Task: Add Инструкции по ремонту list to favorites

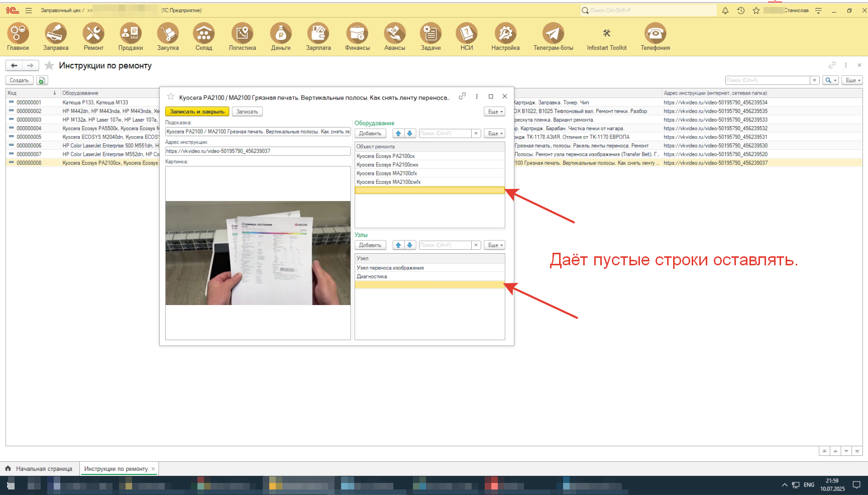Action: coord(49,65)
